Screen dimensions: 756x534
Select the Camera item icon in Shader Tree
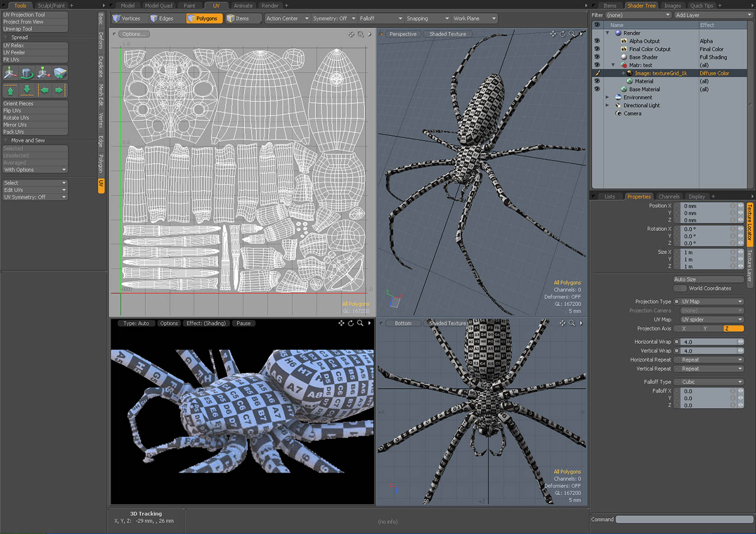[618, 113]
